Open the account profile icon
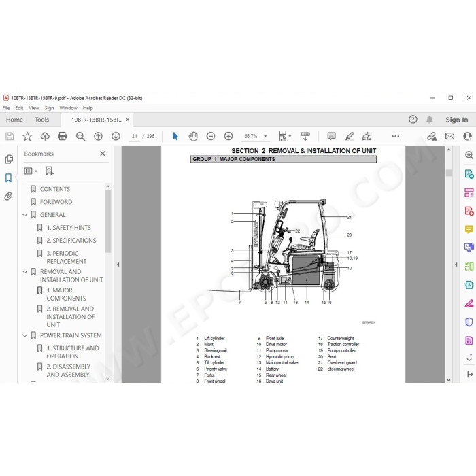476x476 pixels. 468,136
